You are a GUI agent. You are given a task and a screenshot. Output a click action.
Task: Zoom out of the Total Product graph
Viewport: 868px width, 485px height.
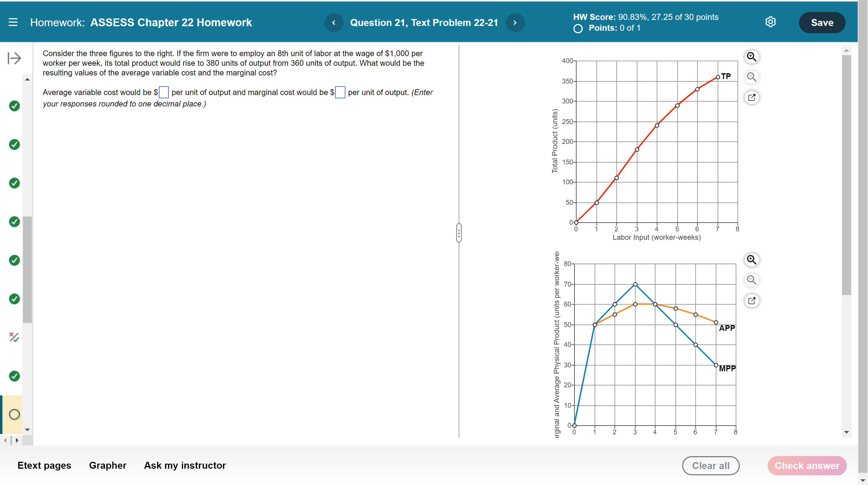pyautogui.click(x=752, y=77)
